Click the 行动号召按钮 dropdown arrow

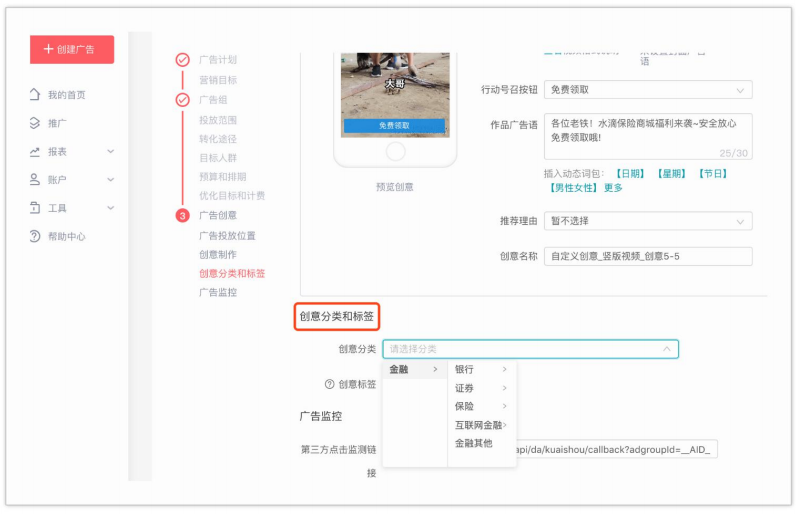click(740, 90)
